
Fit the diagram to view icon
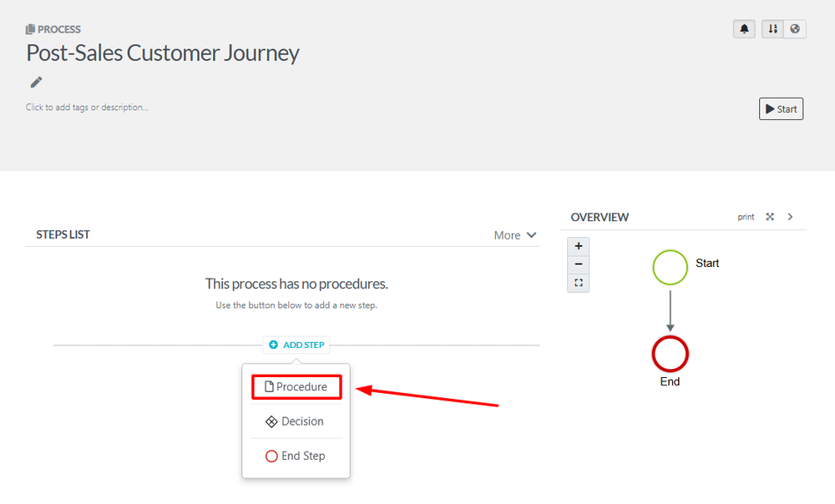pyautogui.click(x=578, y=283)
